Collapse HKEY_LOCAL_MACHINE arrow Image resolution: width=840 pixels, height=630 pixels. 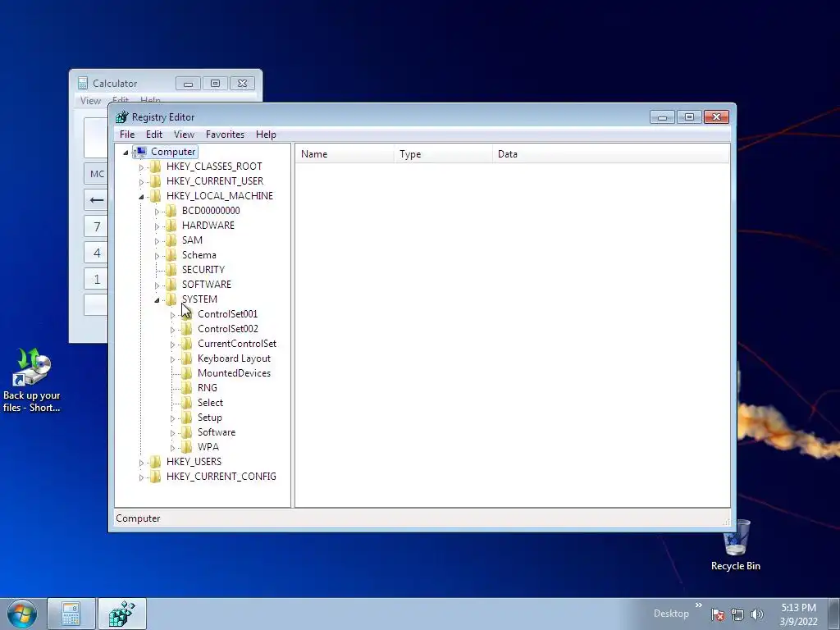[x=141, y=197]
